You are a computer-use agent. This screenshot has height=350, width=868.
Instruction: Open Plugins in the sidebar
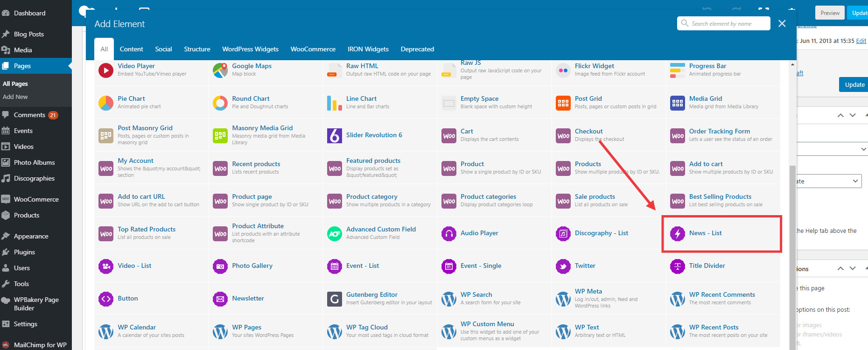(36, 252)
